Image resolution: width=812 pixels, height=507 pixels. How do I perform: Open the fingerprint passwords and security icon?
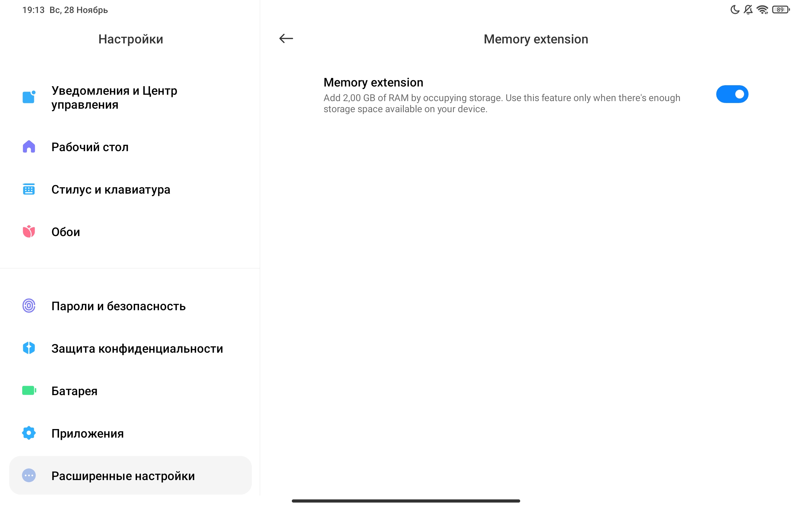coord(29,306)
